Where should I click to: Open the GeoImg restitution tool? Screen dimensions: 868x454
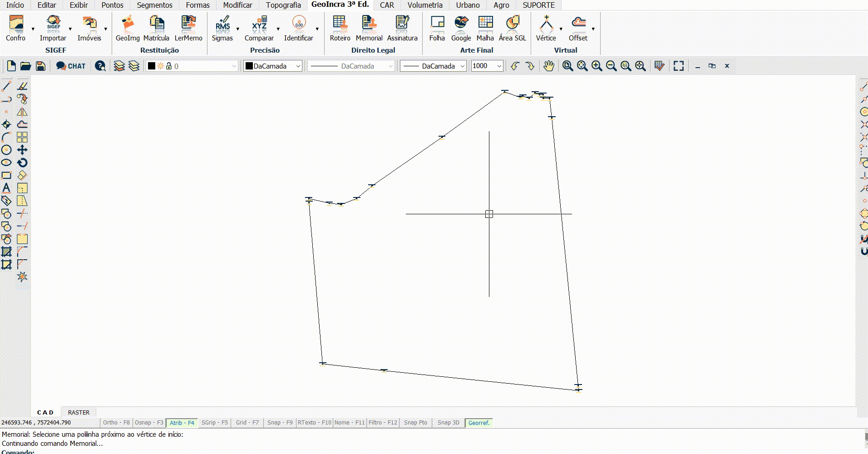(x=128, y=28)
